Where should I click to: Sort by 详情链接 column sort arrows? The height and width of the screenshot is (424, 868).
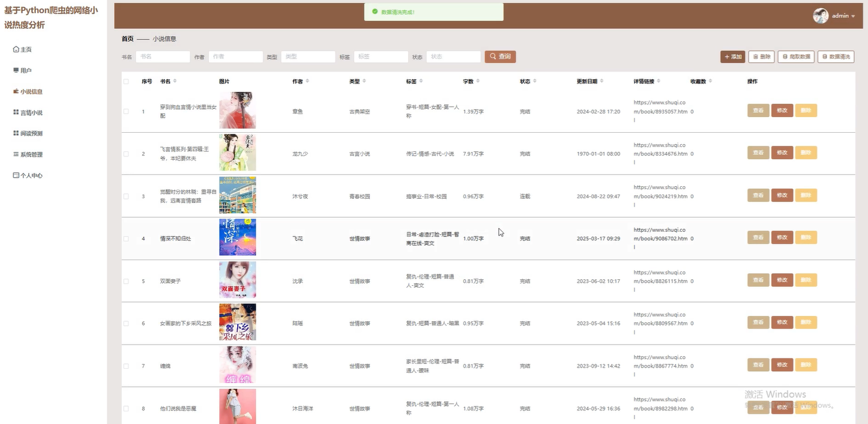659,81
